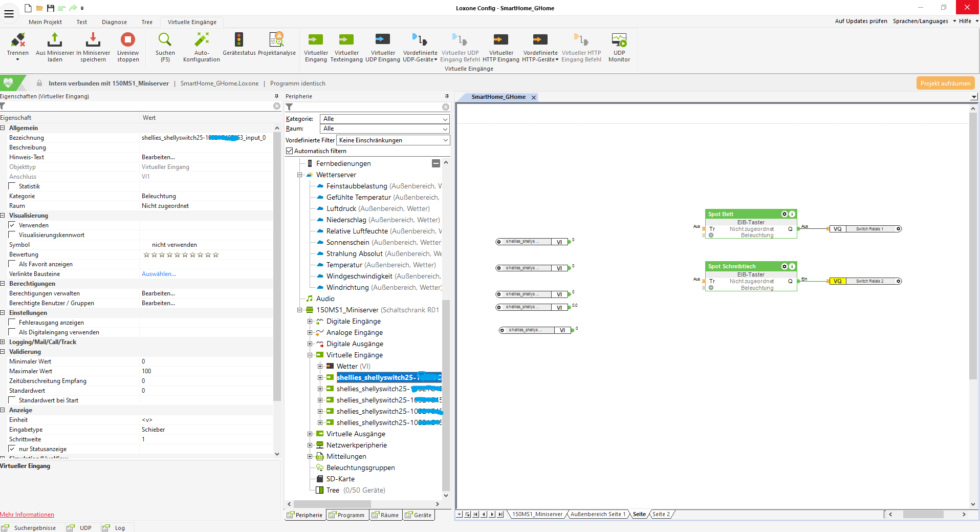Screen dimensions: 980x532
Task: Open the UDP Monitor
Action: tap(619, 40)
